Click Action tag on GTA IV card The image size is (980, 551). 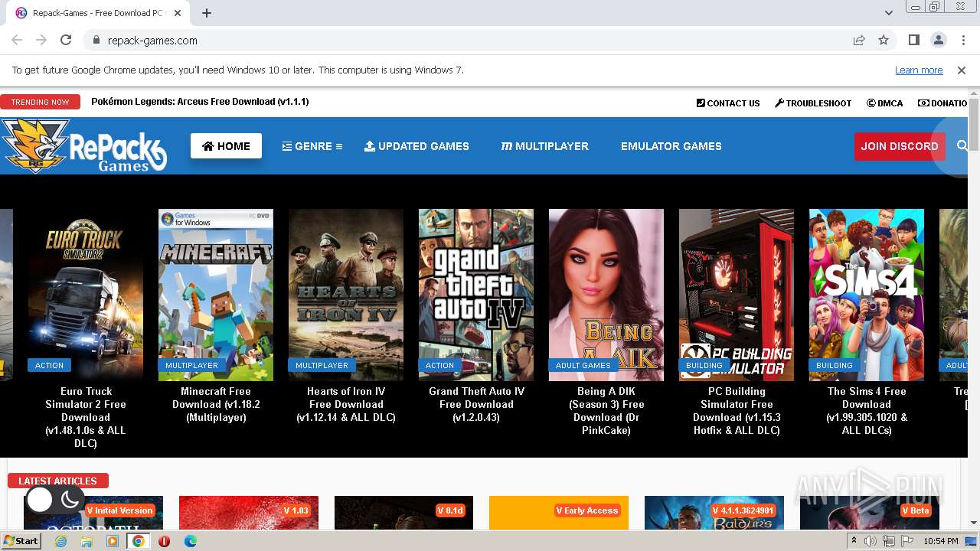point(440,365)
